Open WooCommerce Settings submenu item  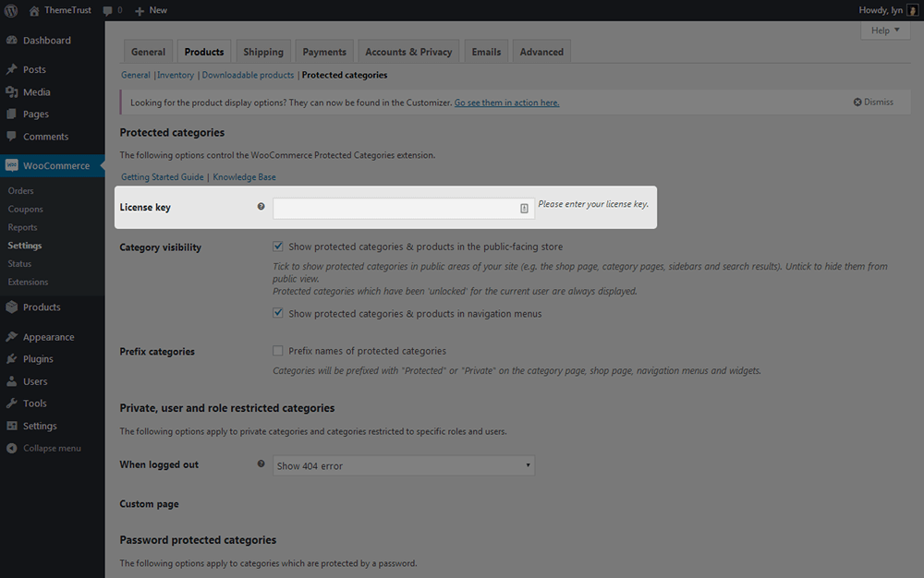point(25,246)
